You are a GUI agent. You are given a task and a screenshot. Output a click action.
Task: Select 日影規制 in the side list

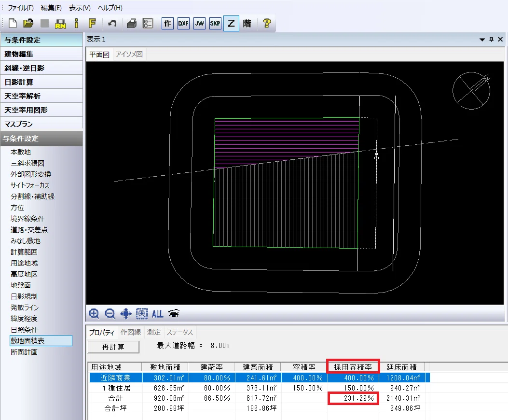point(24,296)
